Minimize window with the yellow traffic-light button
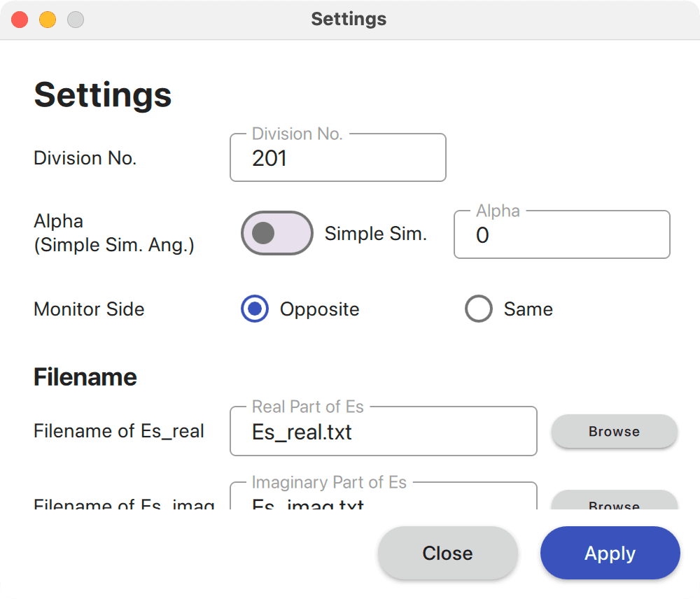 point(47,20)
